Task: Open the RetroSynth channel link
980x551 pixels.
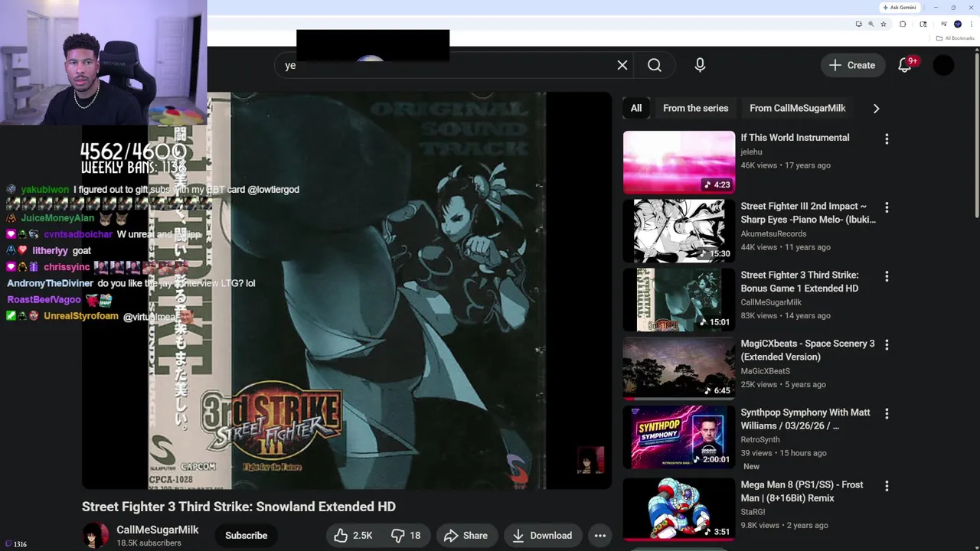Action: (760, 440)
